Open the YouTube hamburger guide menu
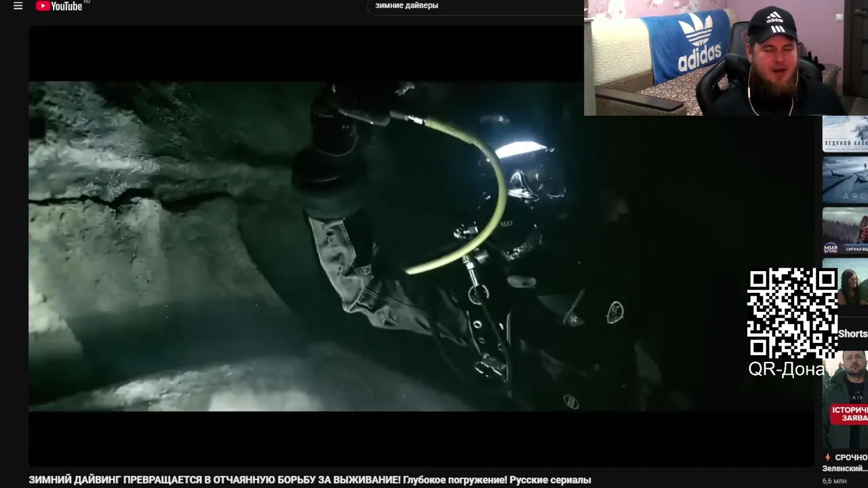This screenshot has height=488, width=868. [18, 6]
